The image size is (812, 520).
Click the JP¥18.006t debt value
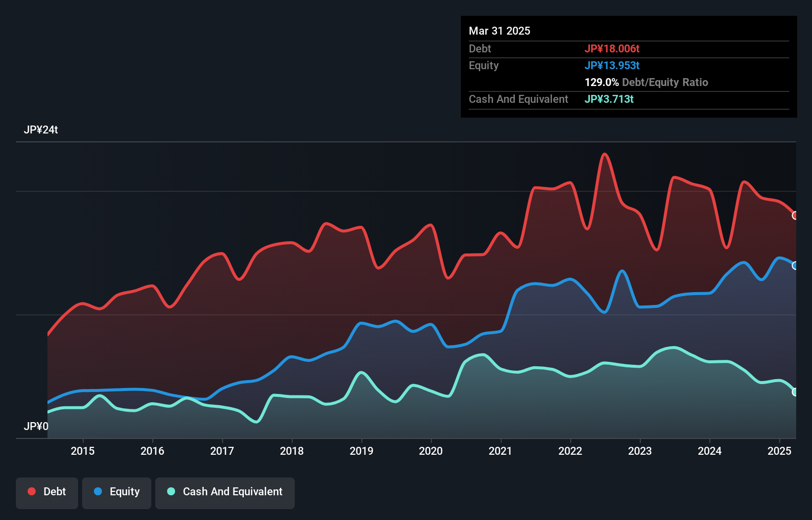click(x=612, y=48)
